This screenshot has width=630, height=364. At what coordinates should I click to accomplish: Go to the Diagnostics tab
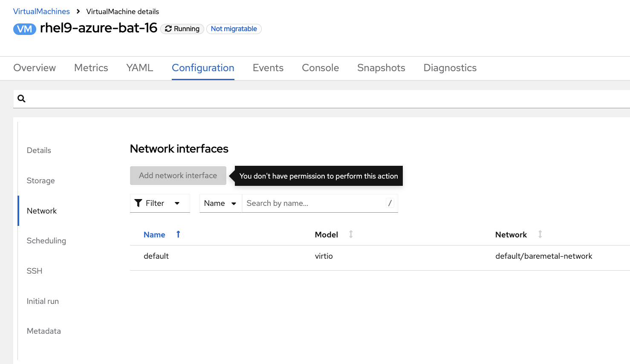(x=450, y=68)
